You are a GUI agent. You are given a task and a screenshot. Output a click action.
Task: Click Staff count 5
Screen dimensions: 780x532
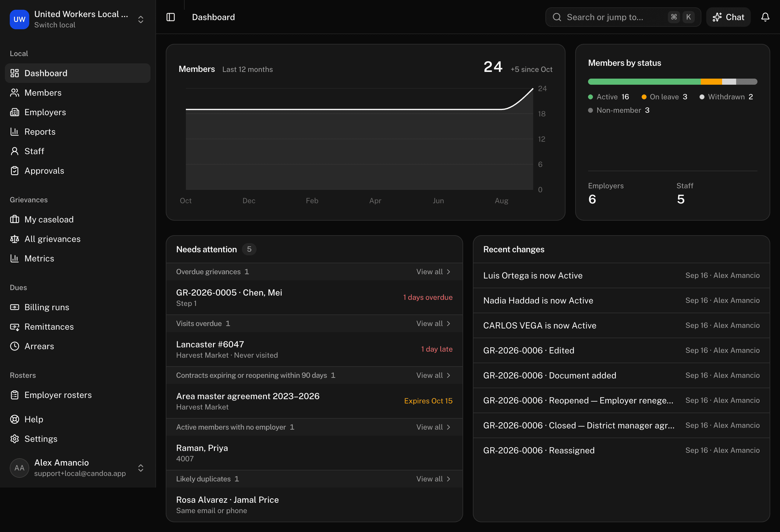pyautogui.click(x=681, y=199)
